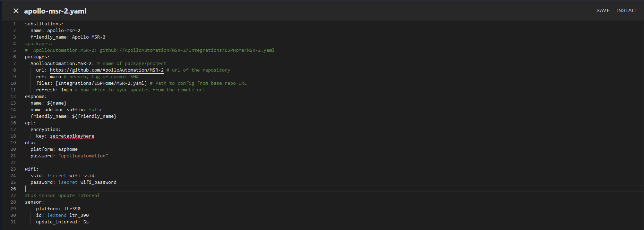The width and height of the screenshot is (644, 230).
Task: Place cursor on underlined secretapikeyhere value
Action: [72, 136]
